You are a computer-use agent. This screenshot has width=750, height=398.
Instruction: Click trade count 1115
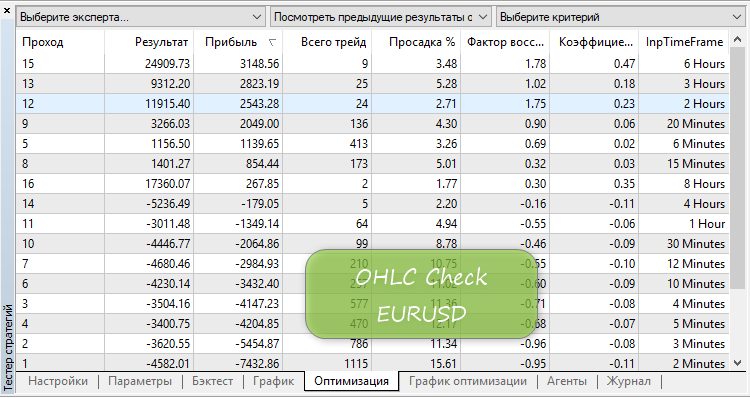pyautogui.click(x=355, y=365)
